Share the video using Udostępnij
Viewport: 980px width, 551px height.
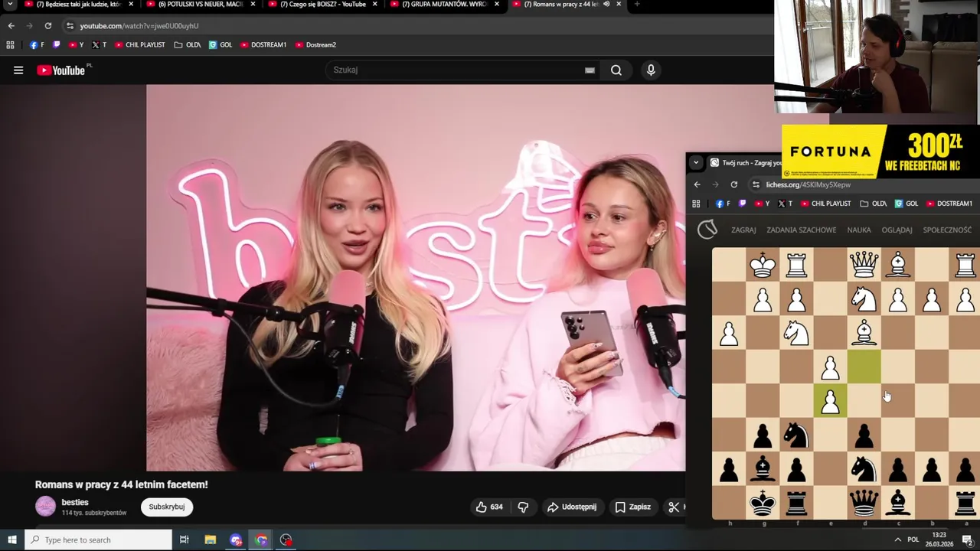tap(572, 507)
